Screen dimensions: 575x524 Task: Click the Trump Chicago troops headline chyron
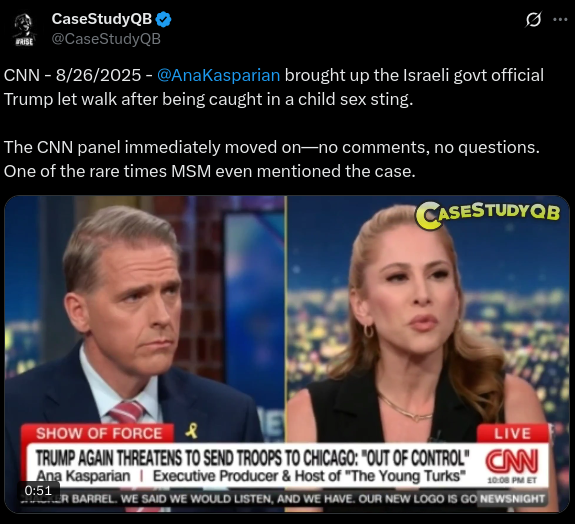point(252,458)
